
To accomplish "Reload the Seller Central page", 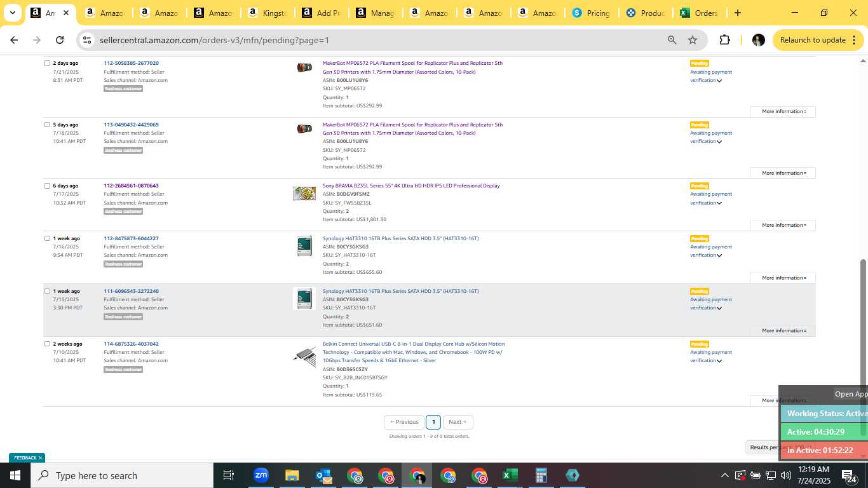I will pos(60,40).
